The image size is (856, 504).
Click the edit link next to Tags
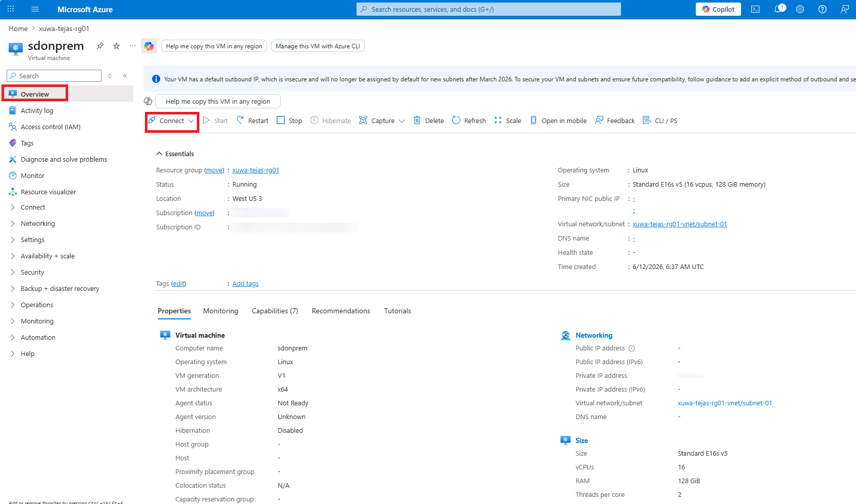[179, 284]
